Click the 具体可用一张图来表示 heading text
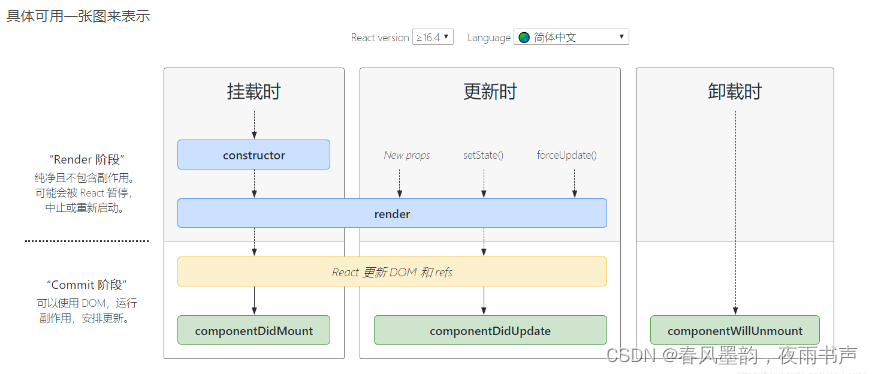 [78, 16]
